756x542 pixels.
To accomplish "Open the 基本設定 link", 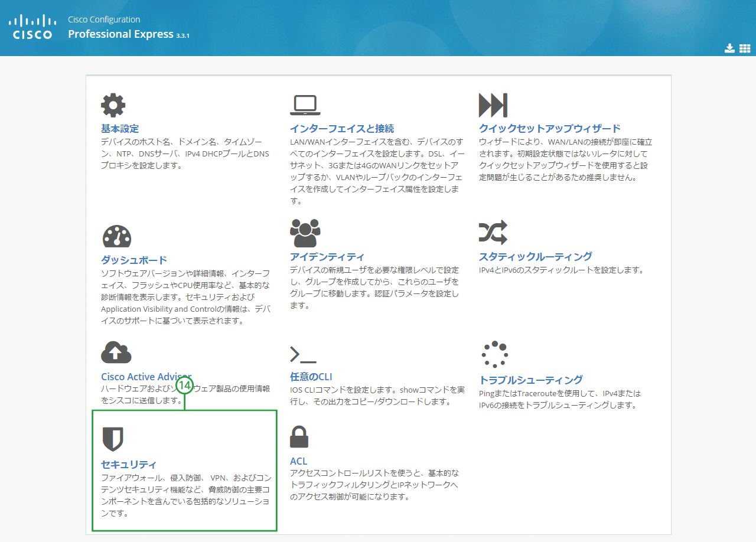I will click(x=120, y=129).
